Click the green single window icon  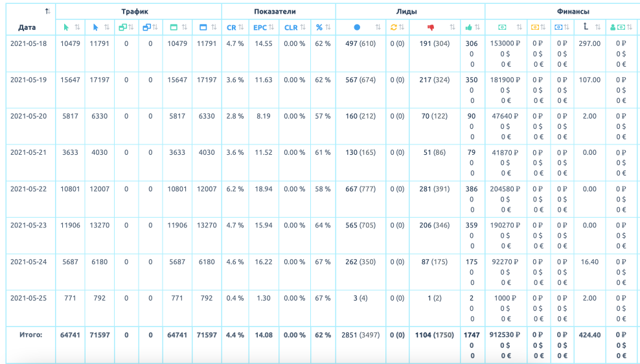coord(174,27)
